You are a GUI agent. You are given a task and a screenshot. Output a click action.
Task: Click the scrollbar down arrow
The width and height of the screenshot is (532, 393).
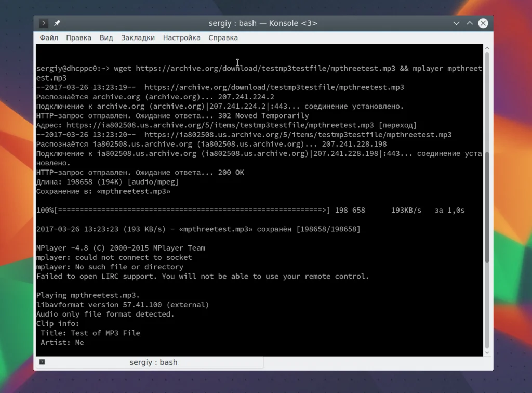pos(487,352)
